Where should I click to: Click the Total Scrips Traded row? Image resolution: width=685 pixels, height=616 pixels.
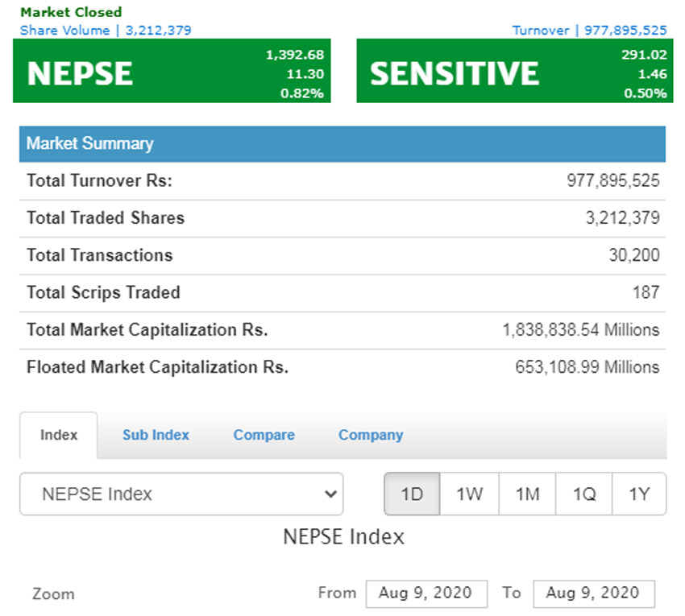pyautogui.click(x=342, y=293)
